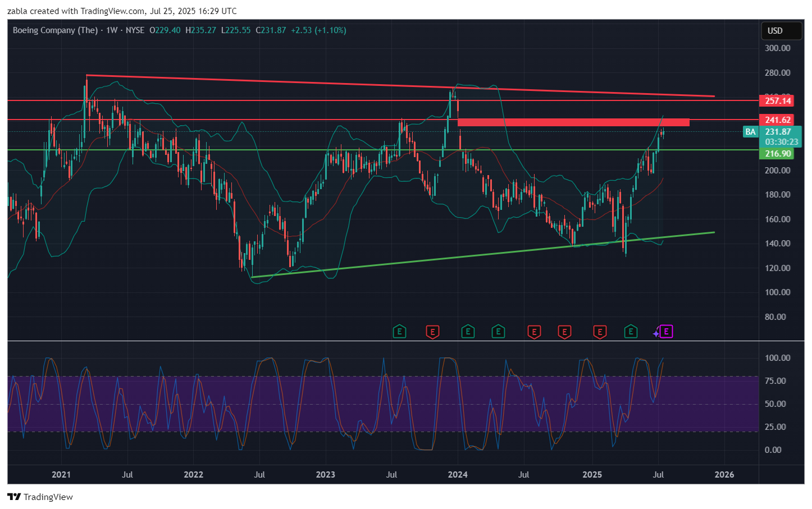Select the ascending green trend line

coord(483,254)
